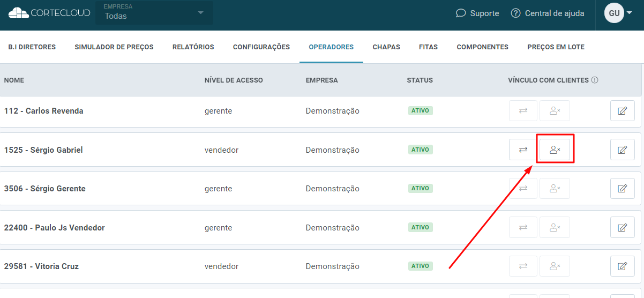Click transfer clients icon for Vitoria Cruz
644x298 pixels.
tap(523, 266)
